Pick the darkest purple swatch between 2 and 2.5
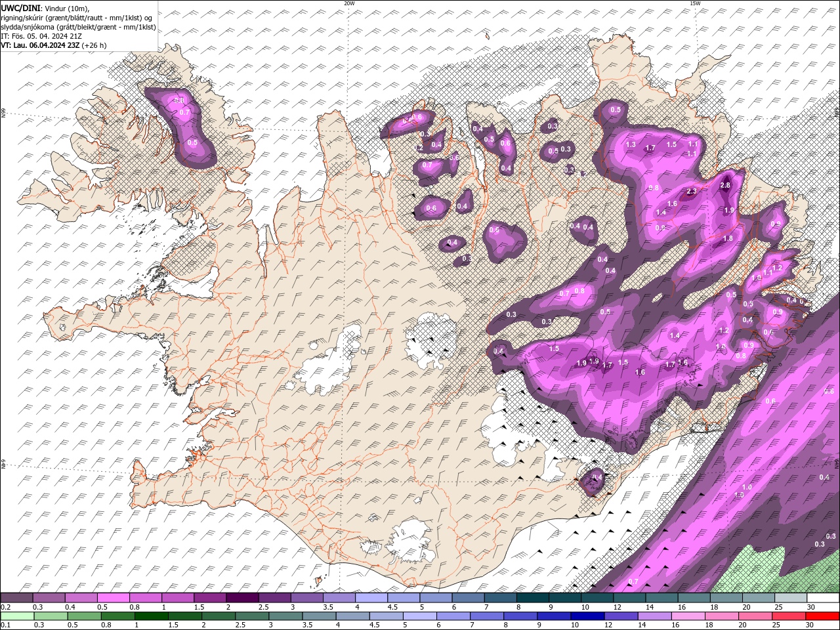The height and width of the screenshot is (630, 840). coord(242,598)
